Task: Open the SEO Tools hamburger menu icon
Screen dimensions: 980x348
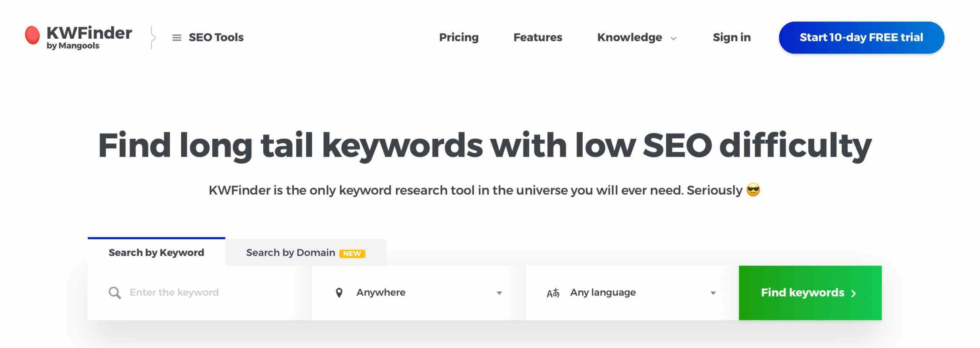Action: [176, 38]
